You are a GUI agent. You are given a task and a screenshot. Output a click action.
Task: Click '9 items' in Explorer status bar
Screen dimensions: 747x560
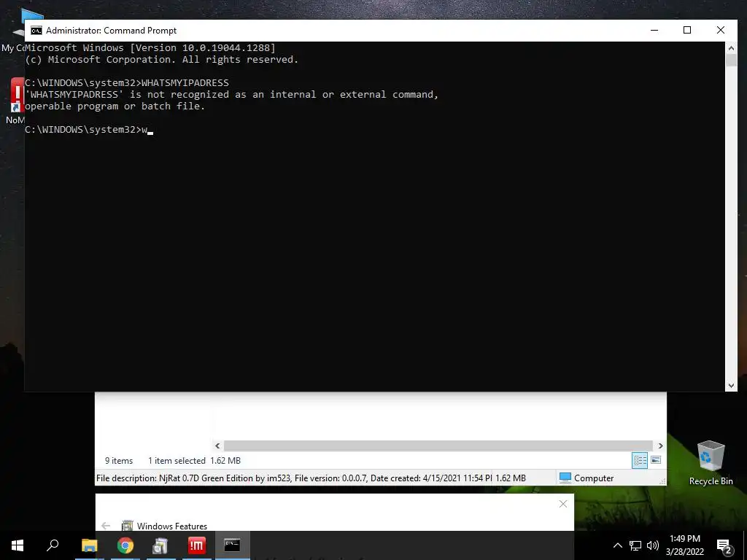119,461
